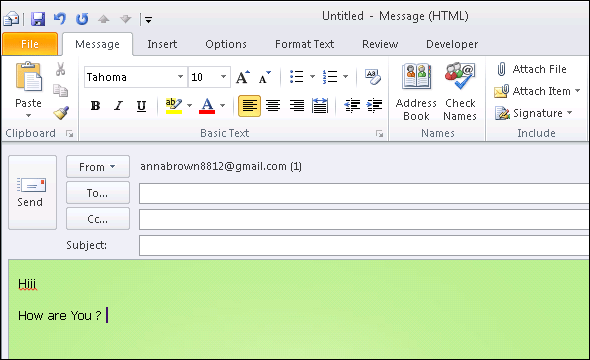This screenshot has height=360, width=590.
Task: Click the Next Item down arrow
Action: click(125, 19)
